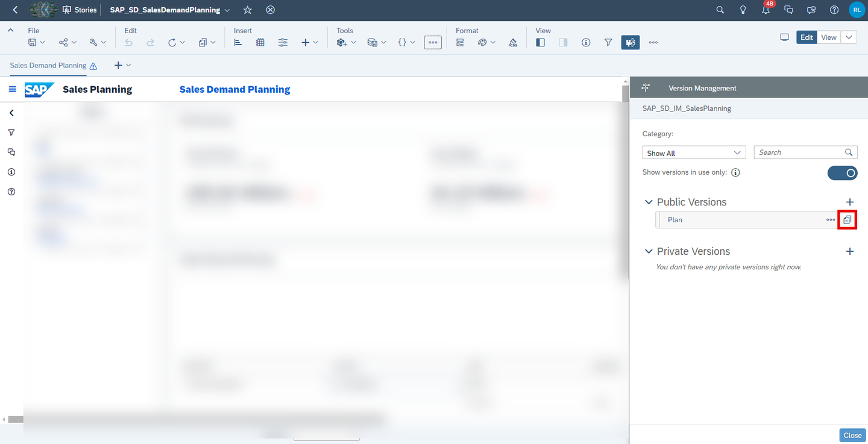Close the story with the circled X
Image resolution: width=868 pixels, height=444 pixels.
click(271, 10)
